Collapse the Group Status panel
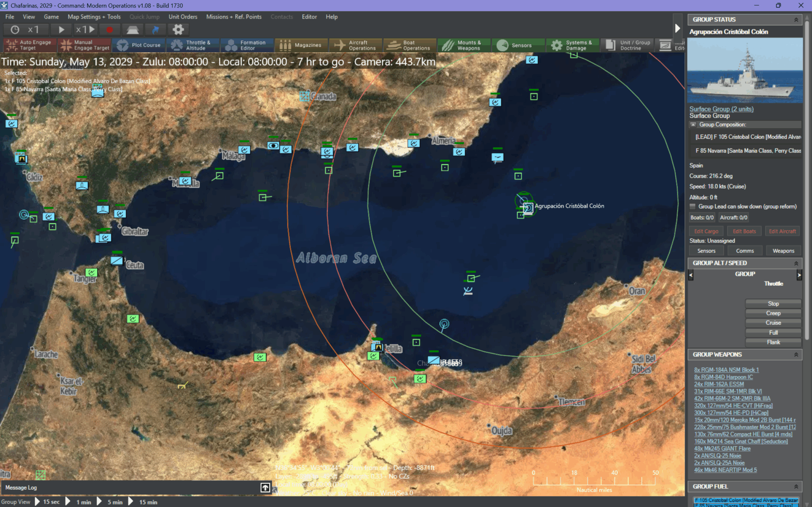Image resolution: width=812 pixels, height=507 pixels. pyautogui.click(x=796, y=19)
